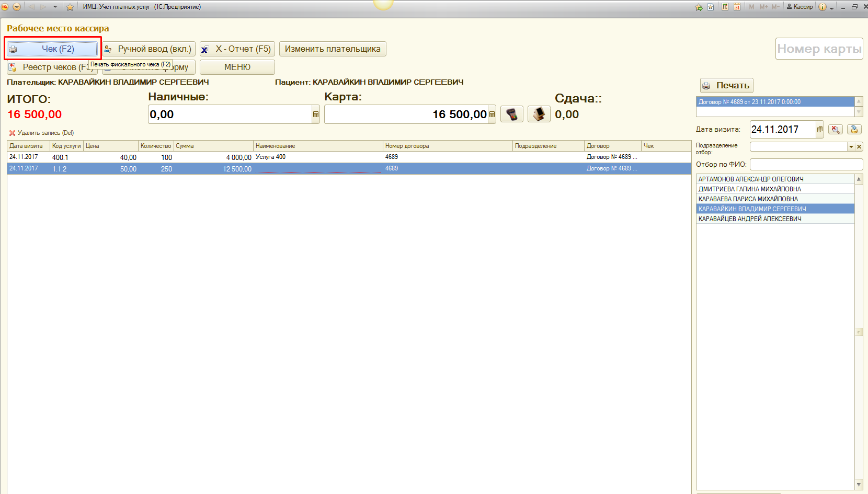This screenshot has width=868, height=494.
Task: Expand the Подразделение отбор dropdown
Action: [851, 147]
